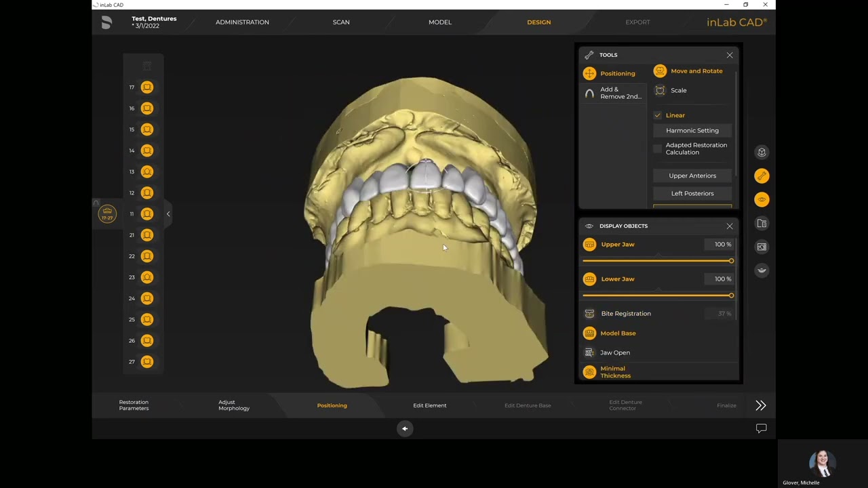Screen dimensions: 868x488
Task: Show the Bite Registration object
Action: [x=589, y=314]
